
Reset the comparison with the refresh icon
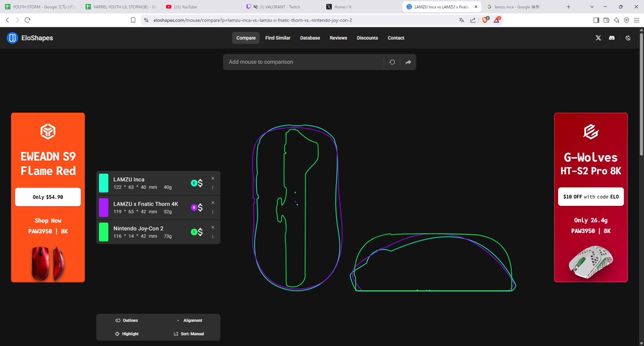392,62
